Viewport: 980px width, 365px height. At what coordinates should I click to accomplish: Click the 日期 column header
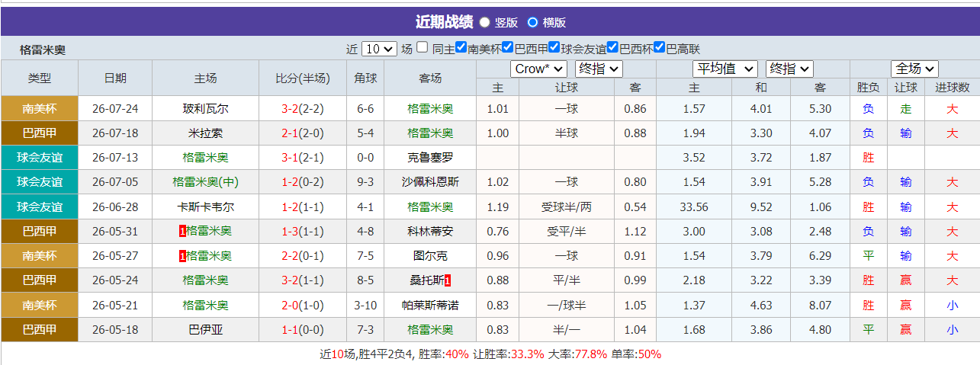pos(115,78)
